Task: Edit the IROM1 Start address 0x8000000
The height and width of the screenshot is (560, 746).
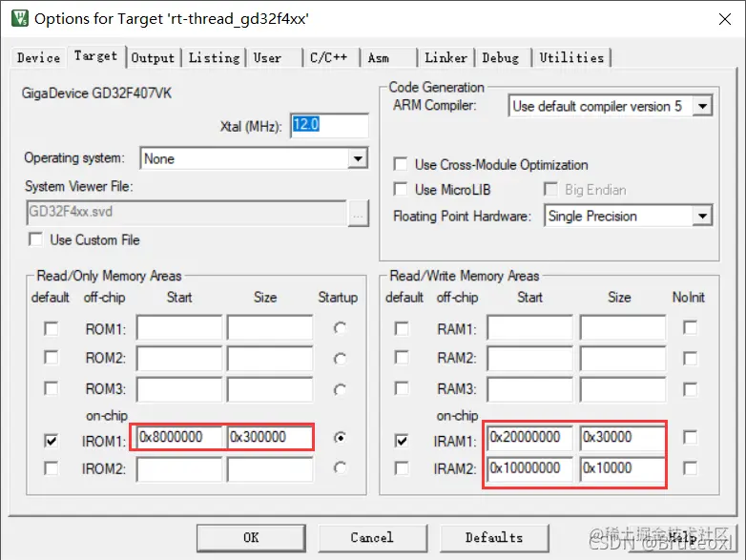Action: tap(179, 437)
